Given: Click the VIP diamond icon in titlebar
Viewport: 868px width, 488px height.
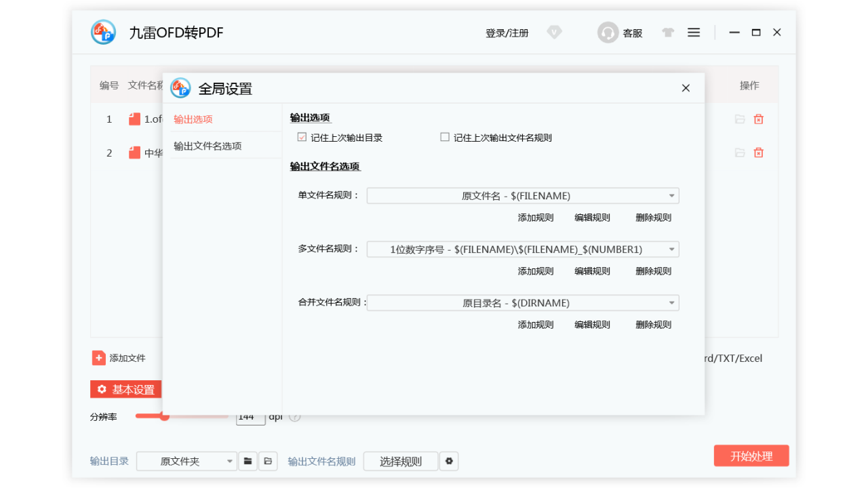Looking at the screenshot, I should pos(554,32).
